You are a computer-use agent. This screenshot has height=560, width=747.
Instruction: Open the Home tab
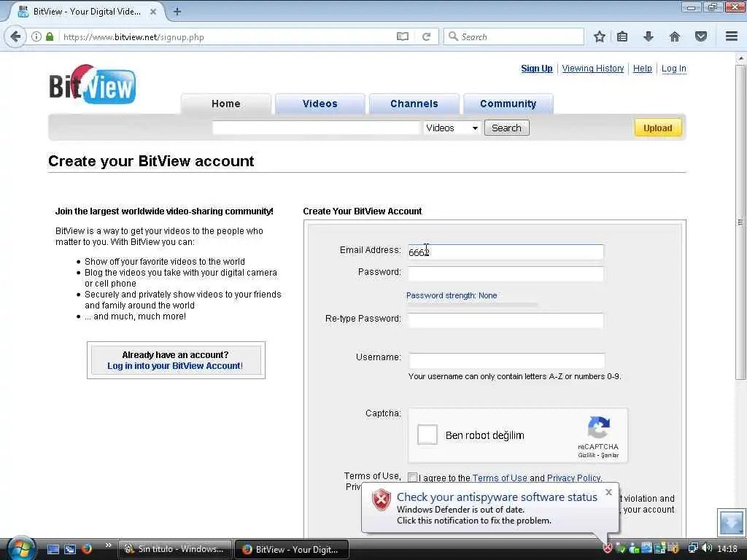226,104
